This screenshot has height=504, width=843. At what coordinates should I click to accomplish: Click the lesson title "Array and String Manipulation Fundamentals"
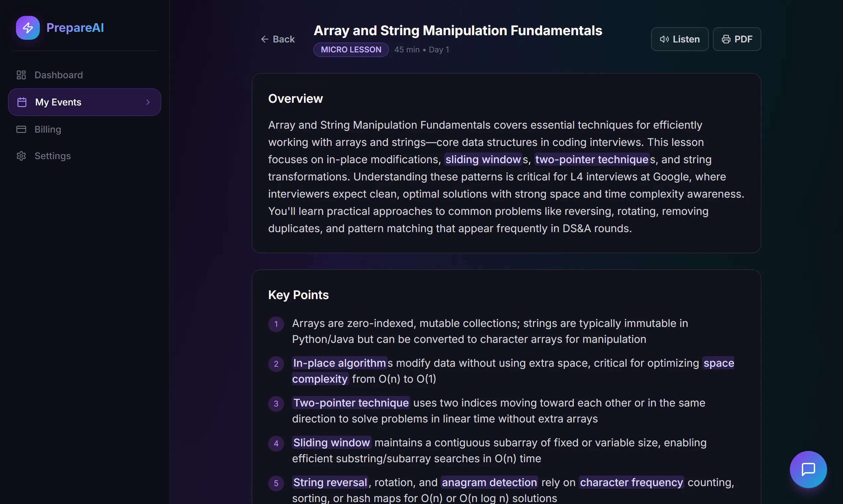[458, 31]
